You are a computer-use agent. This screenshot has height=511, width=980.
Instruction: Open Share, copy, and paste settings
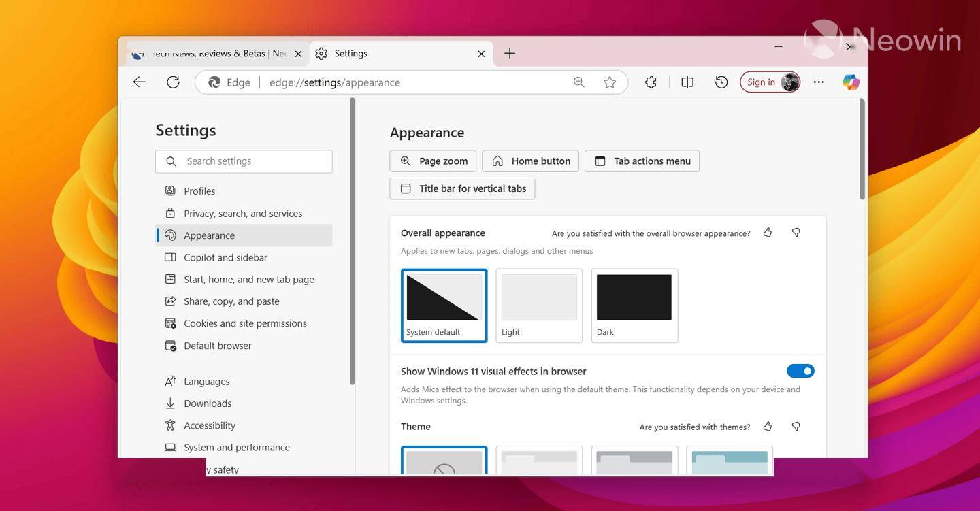[244, 301]
